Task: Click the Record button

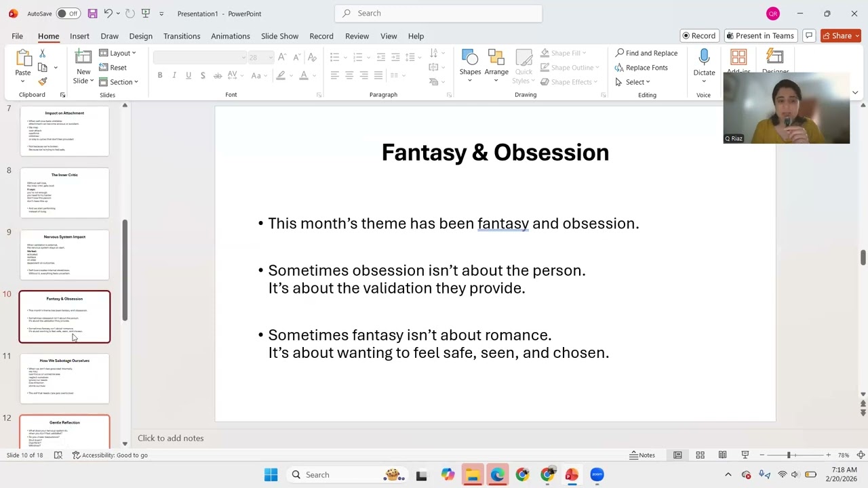Action: [x=699, y=36]
